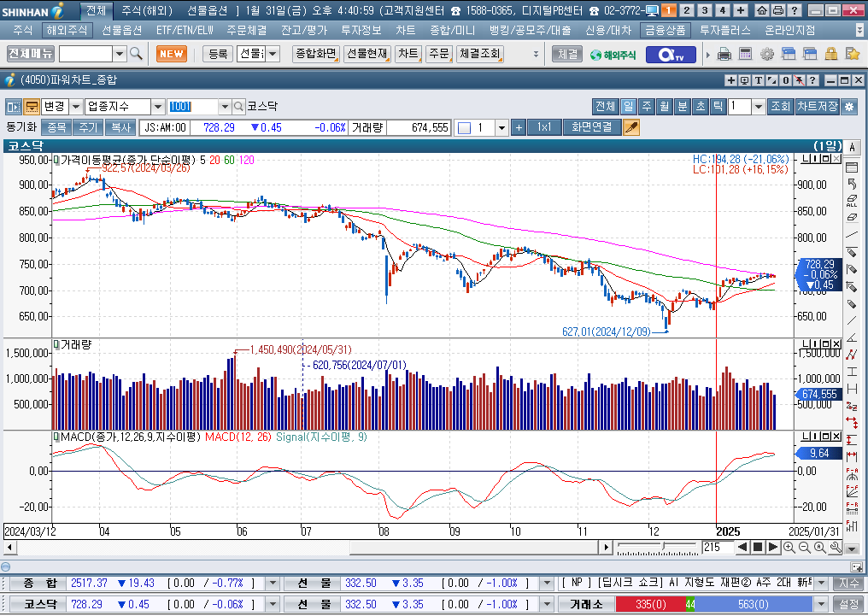Open the period count dropdown beside 틱

pyautogui.click(x=759, y=106)
